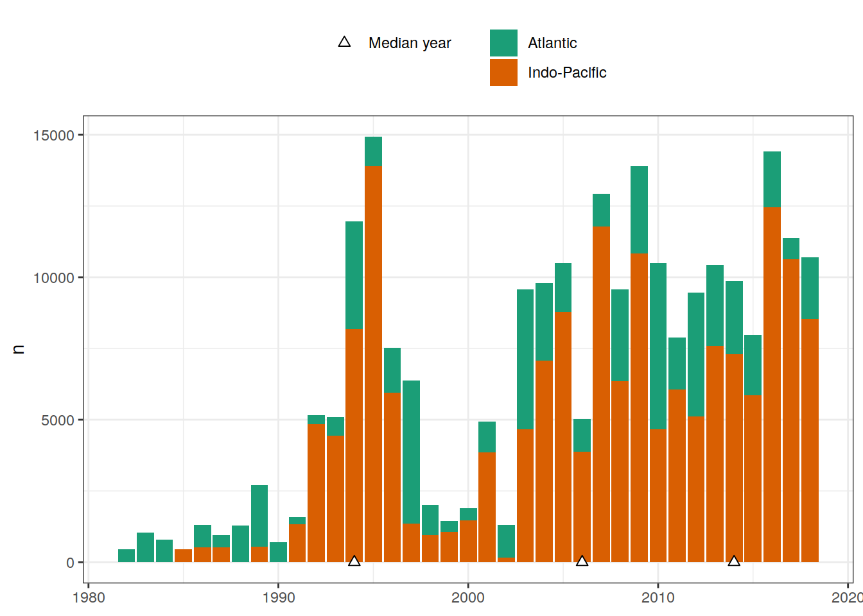The image size is (863, 616).
Task: Click the 5000 y-axis tick label
Action: coord(58,420)
